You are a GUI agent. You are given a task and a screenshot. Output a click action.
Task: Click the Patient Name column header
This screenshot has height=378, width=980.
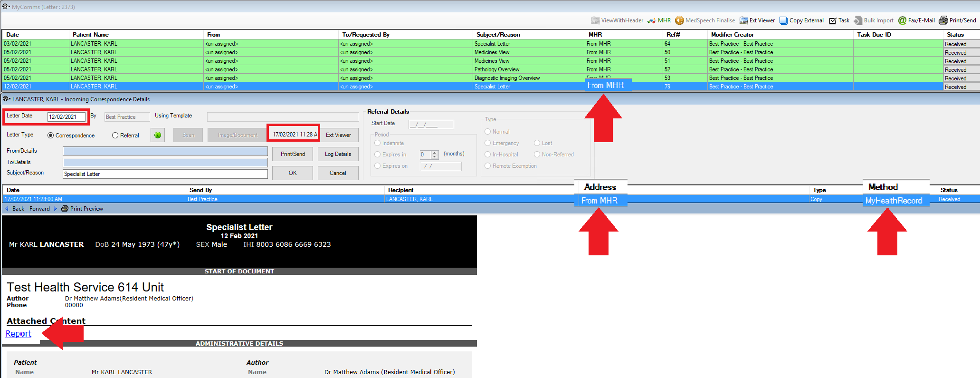coord(136,35)
